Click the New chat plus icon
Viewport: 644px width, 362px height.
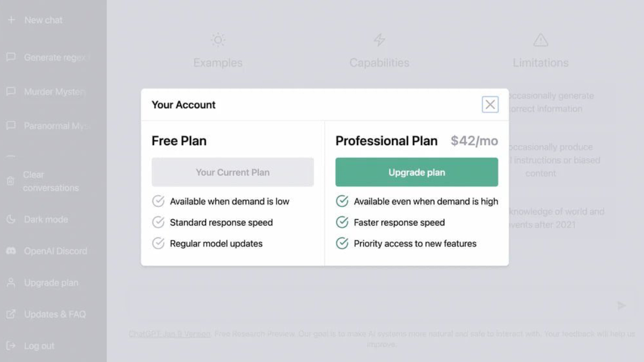click(x=12, y=20)
